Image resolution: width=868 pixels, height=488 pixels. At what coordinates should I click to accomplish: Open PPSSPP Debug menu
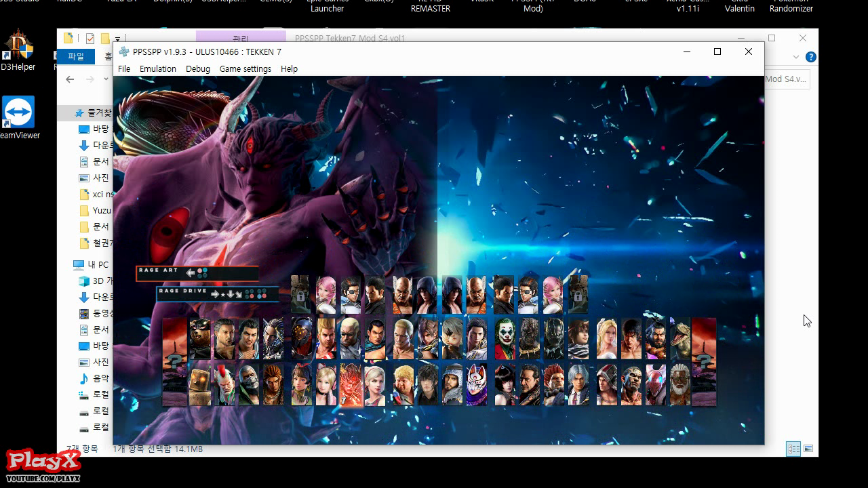[198, 69]
